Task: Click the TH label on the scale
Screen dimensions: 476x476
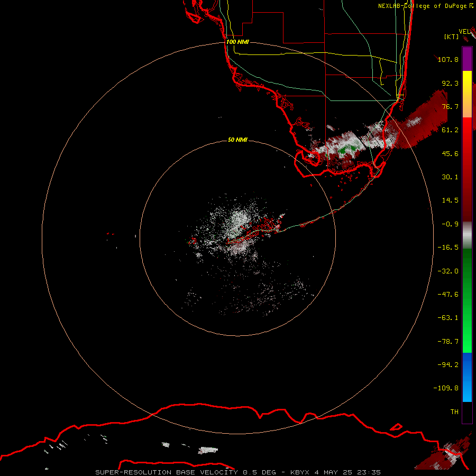Action: click(x=454, y=412)
